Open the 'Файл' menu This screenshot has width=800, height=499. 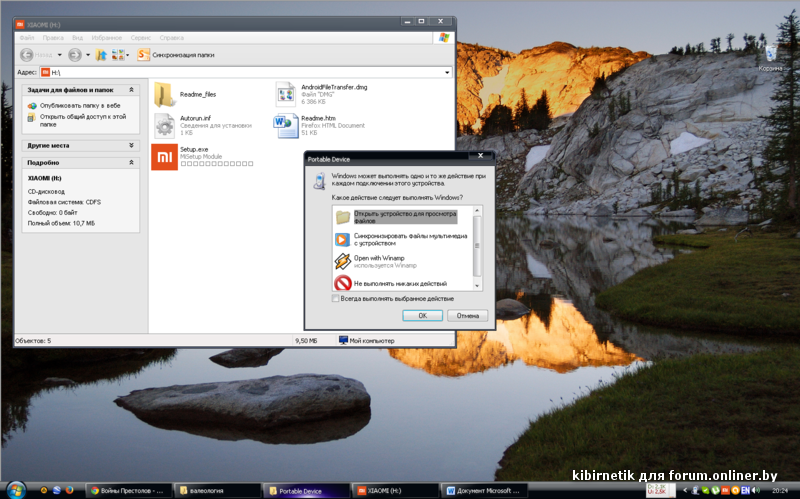pos(27,37)
